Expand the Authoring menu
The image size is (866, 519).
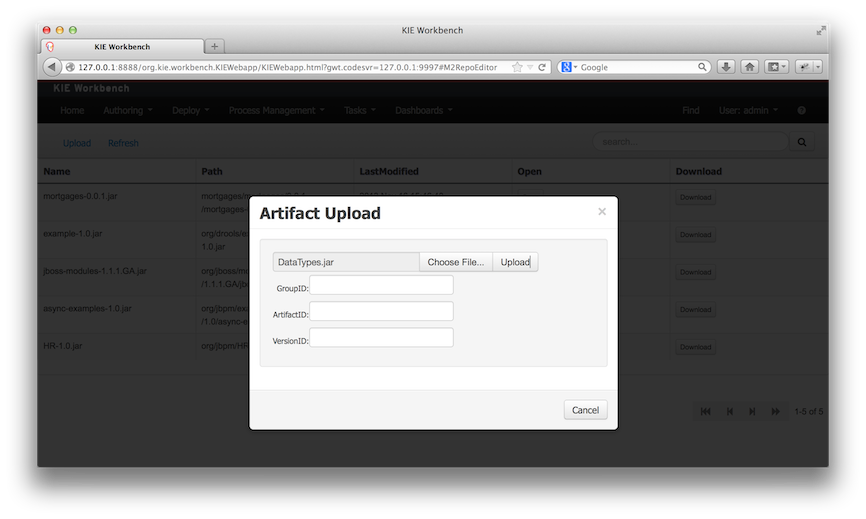tap(128, 110)
